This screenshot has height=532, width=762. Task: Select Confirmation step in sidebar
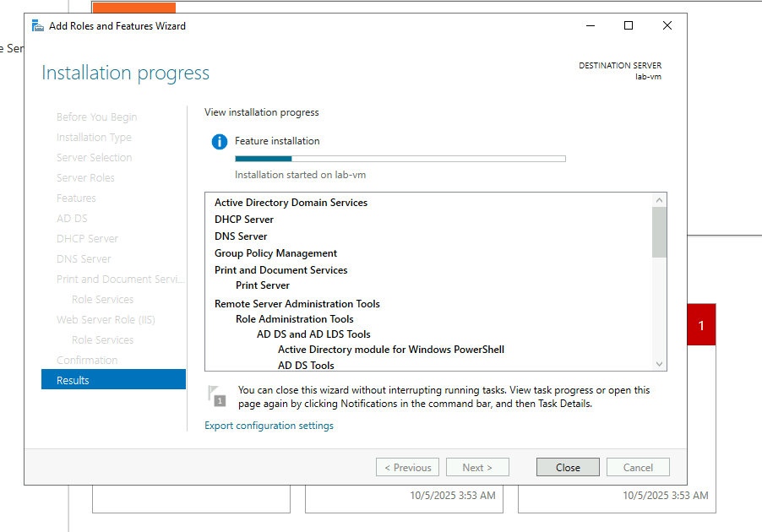[87, 360]
